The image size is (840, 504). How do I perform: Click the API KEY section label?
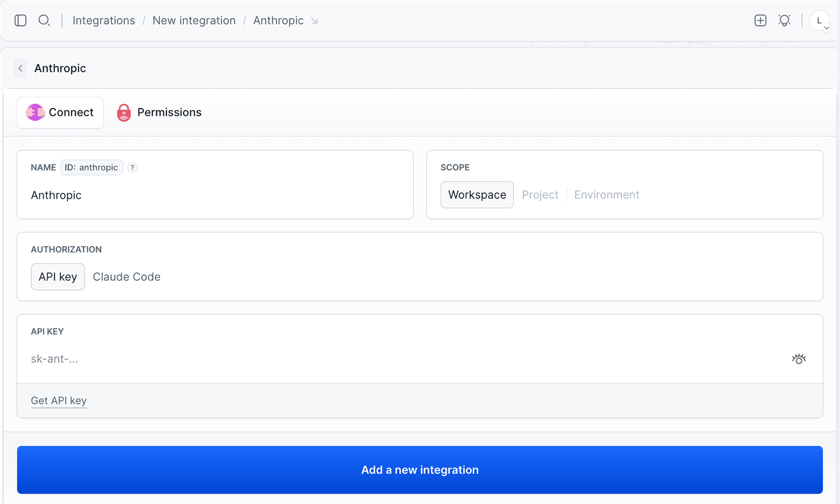(x=47, y=332)
